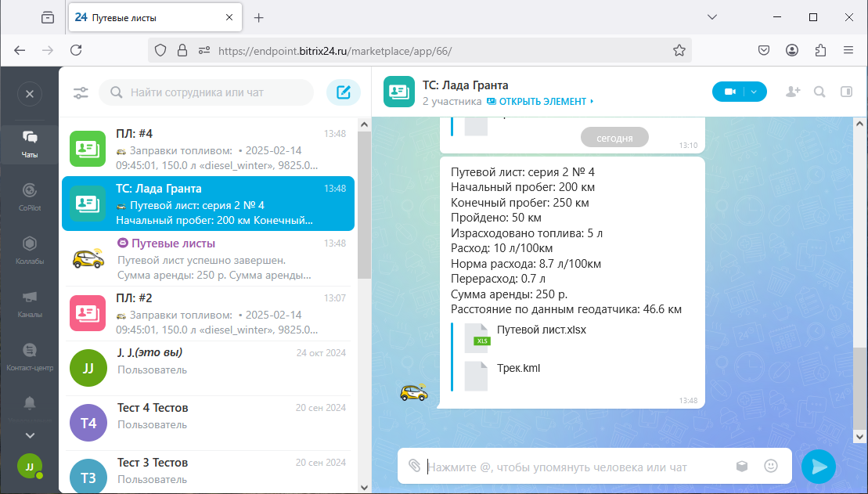Open Каналы section in sidebar
This screenshot has width=868, height=494.
pos(29,304)
